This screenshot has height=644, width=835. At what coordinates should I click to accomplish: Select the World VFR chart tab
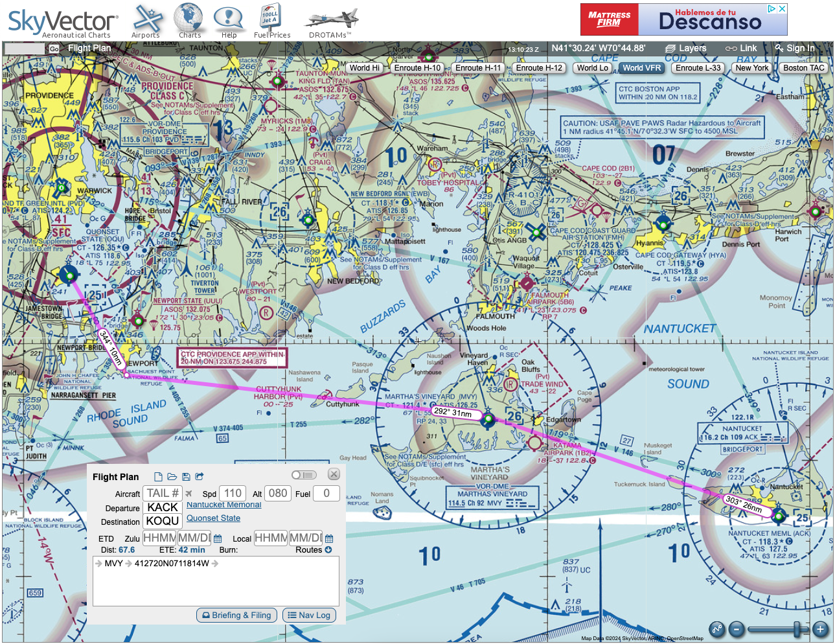coord(642,68)
